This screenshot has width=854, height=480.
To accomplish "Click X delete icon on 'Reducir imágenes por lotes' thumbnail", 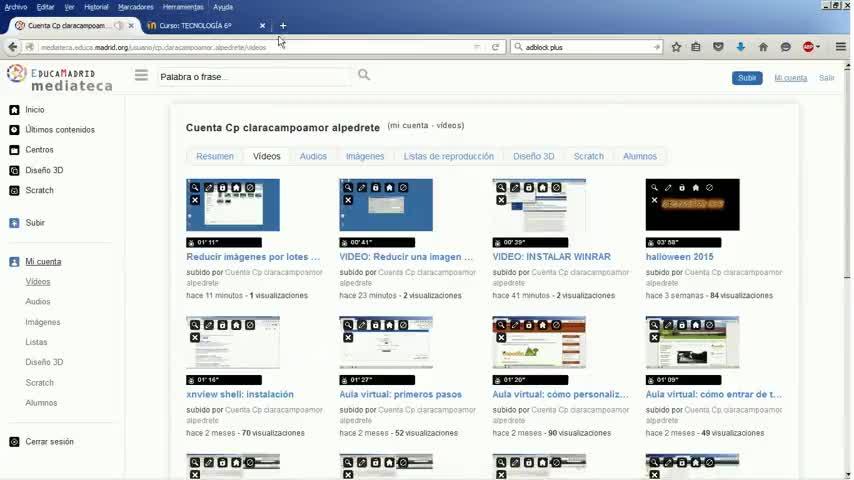I will click(195, 200).
